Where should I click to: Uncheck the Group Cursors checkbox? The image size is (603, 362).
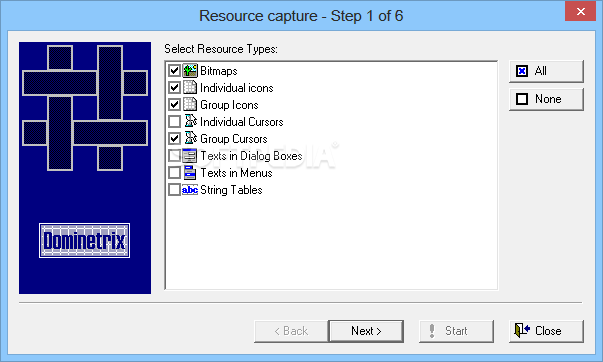[175, 138]
